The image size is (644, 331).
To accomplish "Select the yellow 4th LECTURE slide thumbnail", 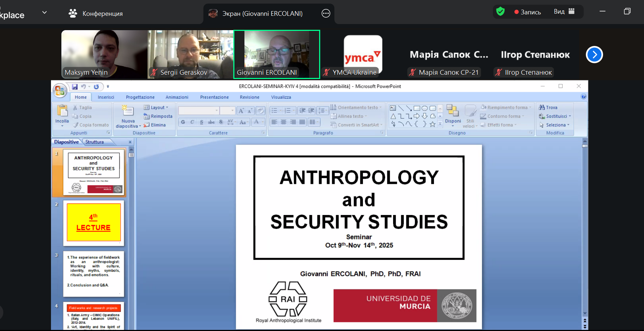I will tap(94, 223).
